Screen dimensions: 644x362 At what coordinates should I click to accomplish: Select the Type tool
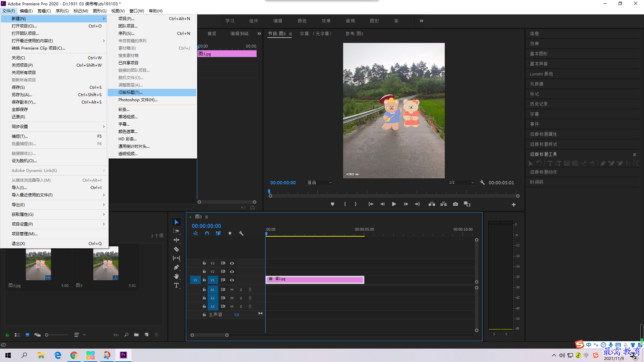(x=176, y=285)
